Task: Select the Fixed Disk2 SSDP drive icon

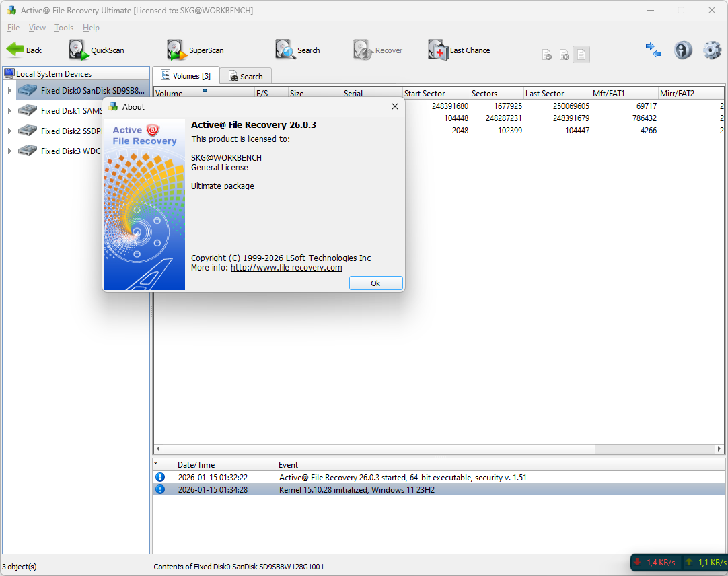Action: pos(28,131)
